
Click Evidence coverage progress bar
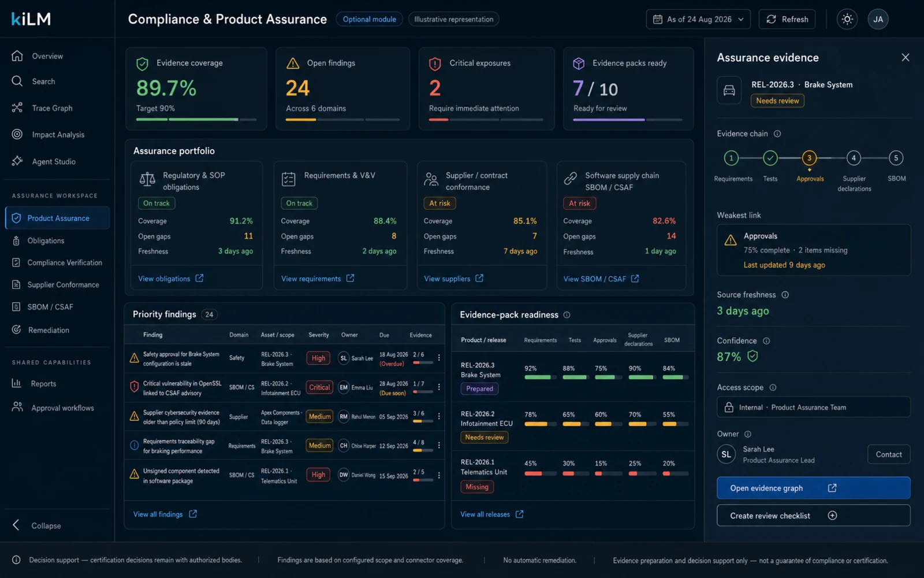(x=196, y=120)
